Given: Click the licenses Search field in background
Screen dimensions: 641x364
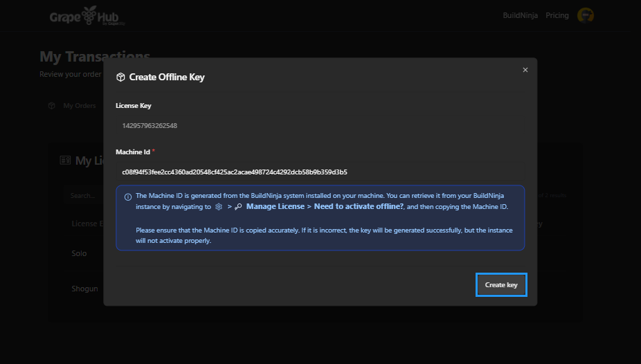Looking at the screenshot, I should [x=84, y=196].
